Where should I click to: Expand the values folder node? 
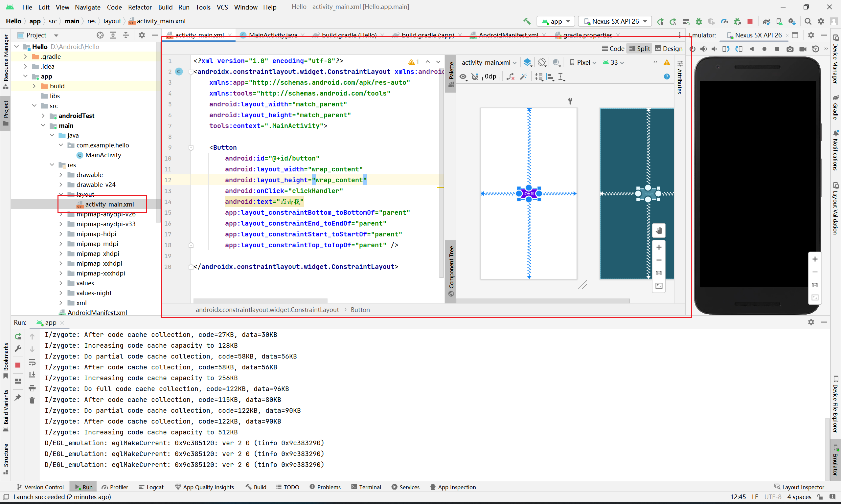pos(61,283)
